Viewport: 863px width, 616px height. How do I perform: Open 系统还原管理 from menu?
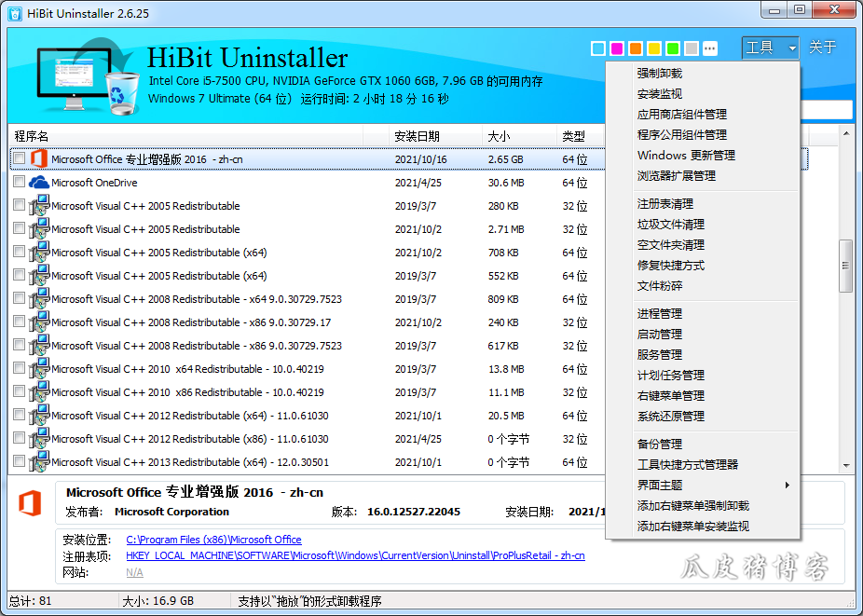[703, 417]
